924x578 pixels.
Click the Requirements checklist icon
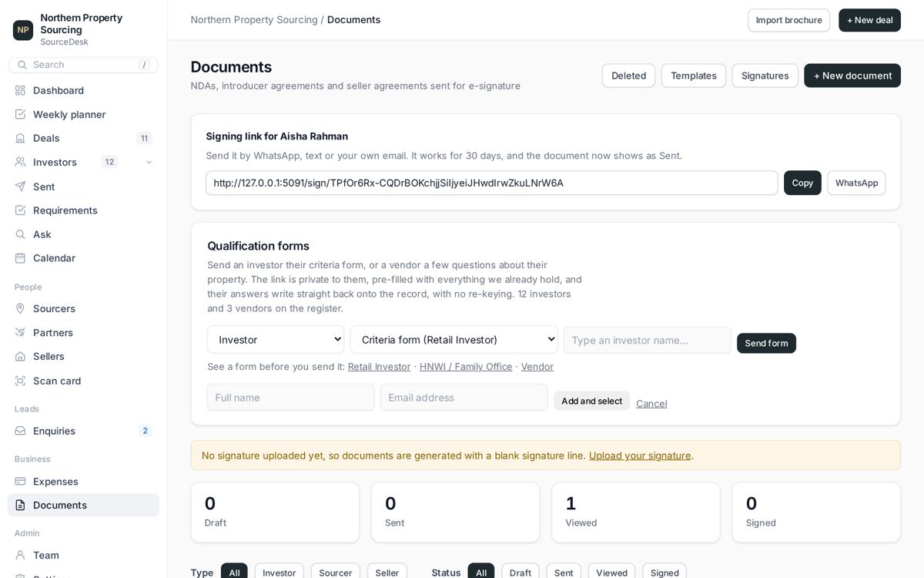[x=21, y=210]
